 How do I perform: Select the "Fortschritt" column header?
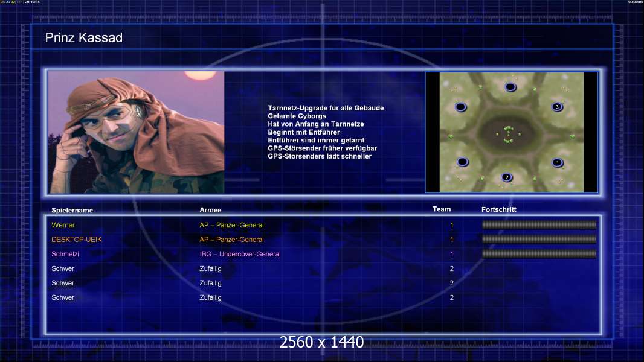tap(498, 209)
